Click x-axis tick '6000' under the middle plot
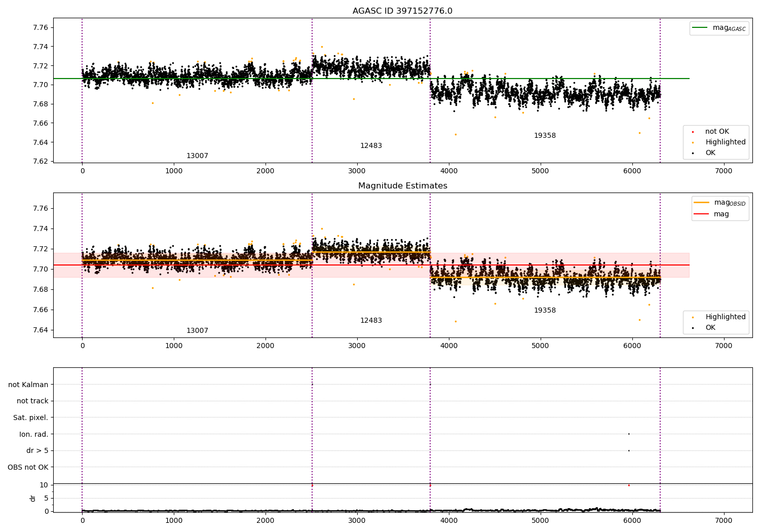760x532 pixels. coord(632,346)
